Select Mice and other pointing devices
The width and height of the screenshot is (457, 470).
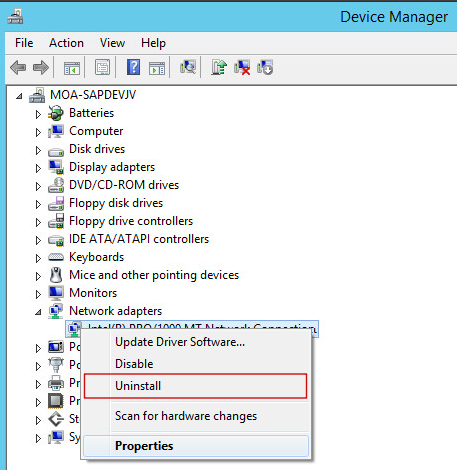tap(154, 275)
